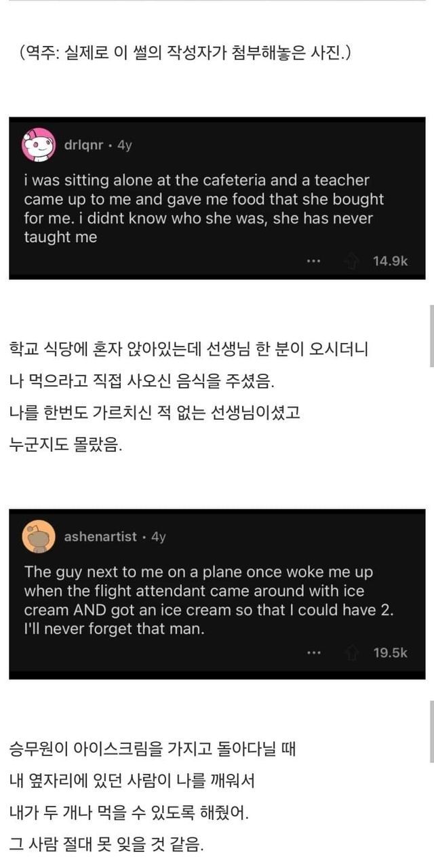Click the orange ashenartist avatar icon
The image size is (434, 868).
pos(39,536)
